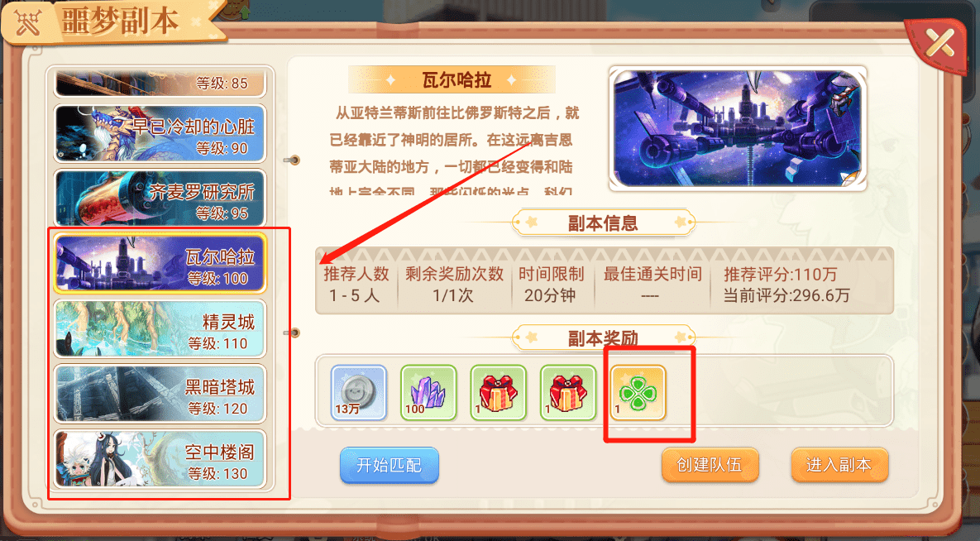
Task: Close the nightmare dungeon panel
Action: pyautogui.click(x=940, y=44)
